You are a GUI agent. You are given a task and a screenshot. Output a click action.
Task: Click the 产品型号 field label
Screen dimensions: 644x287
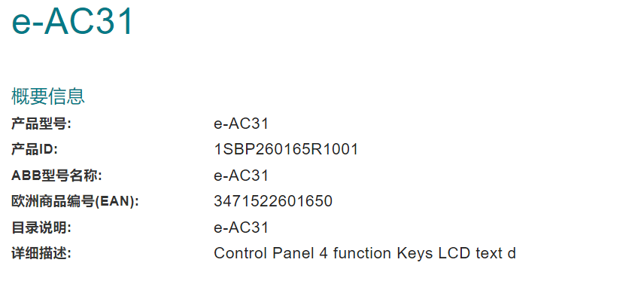41,124
